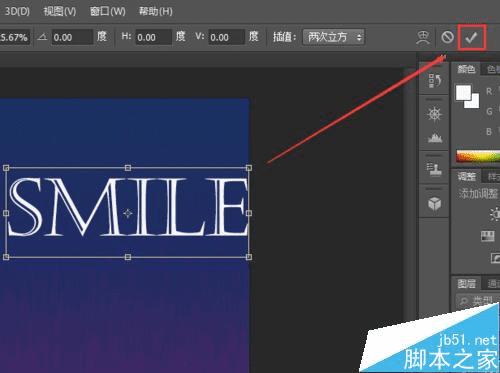Screen dimensions: 500x373
Task: Click the top-center transform handle
Action: [128, 168]
